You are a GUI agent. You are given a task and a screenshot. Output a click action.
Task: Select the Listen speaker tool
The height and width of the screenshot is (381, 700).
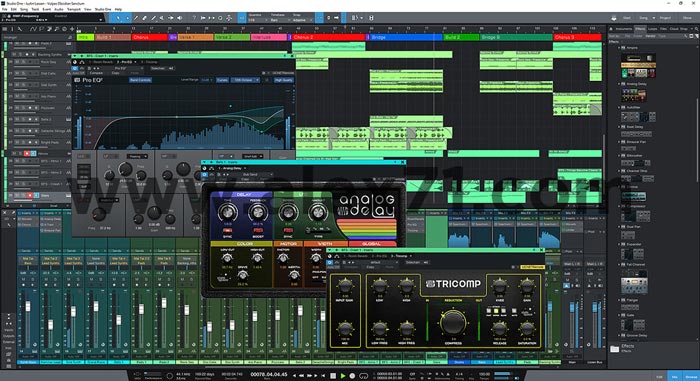[180, 18]
